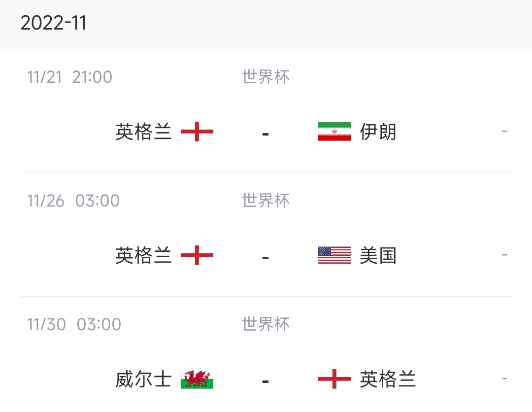The height and width of the screenshot is (412, 532).
Task: Click the USA flag icon
Action: 334,255
